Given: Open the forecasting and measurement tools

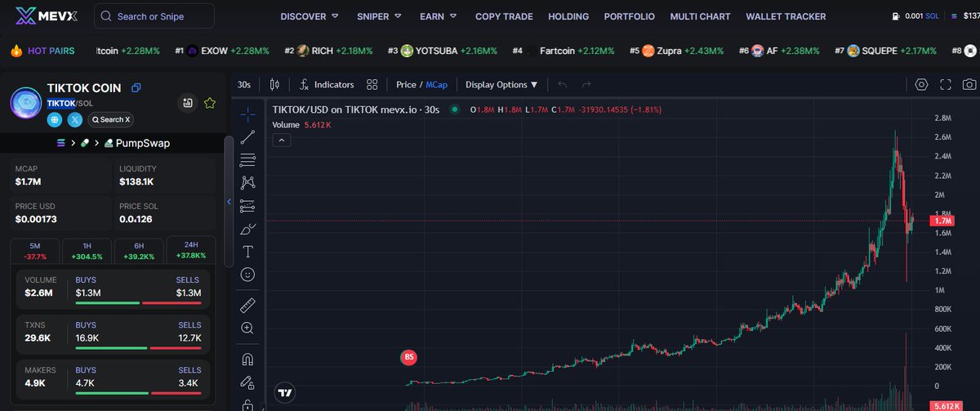Looking at the screenshot, I should pos(248,206).
